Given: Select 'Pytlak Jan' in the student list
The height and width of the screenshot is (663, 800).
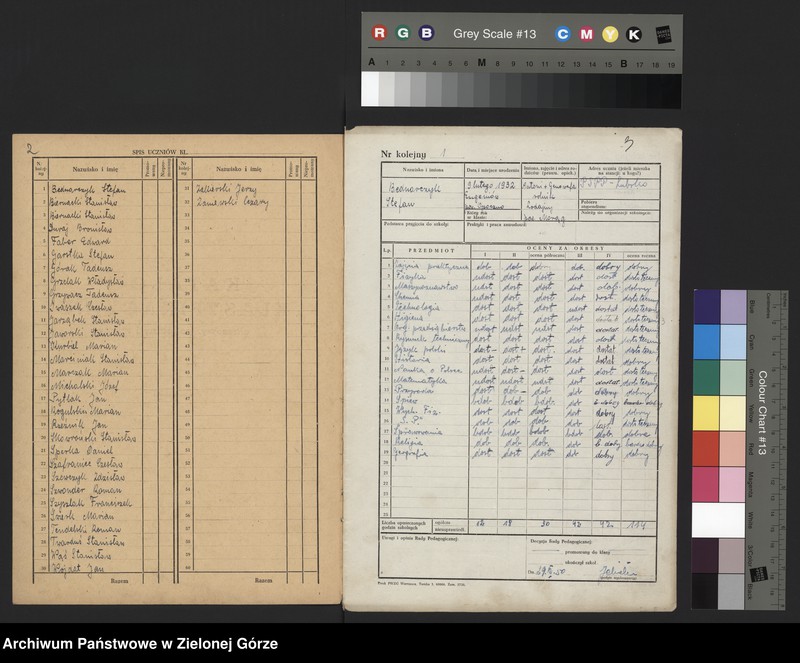Looking at the screenshot, I should coord(78,399).
